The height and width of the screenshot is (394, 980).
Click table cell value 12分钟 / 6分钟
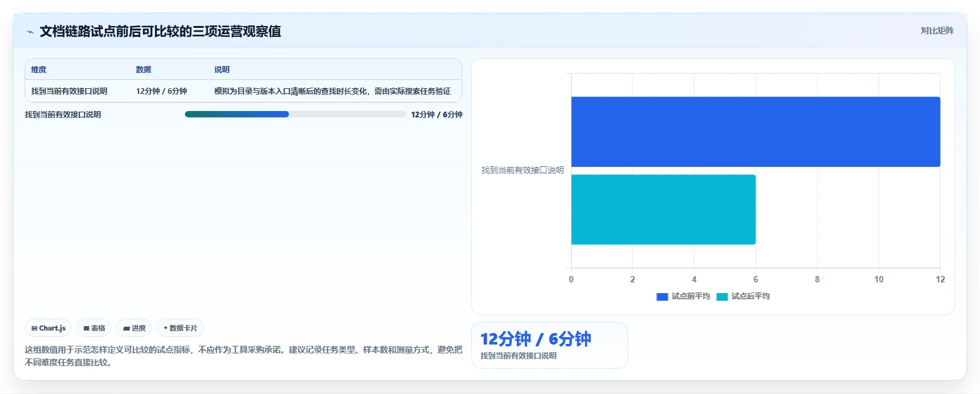[x=161, y=91]
